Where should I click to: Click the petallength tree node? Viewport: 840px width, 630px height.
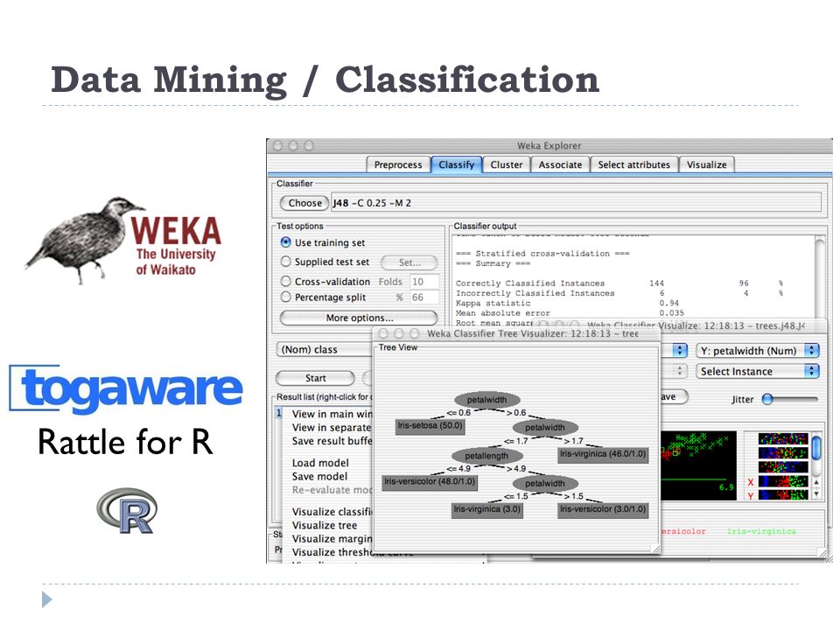click(486, 455)
